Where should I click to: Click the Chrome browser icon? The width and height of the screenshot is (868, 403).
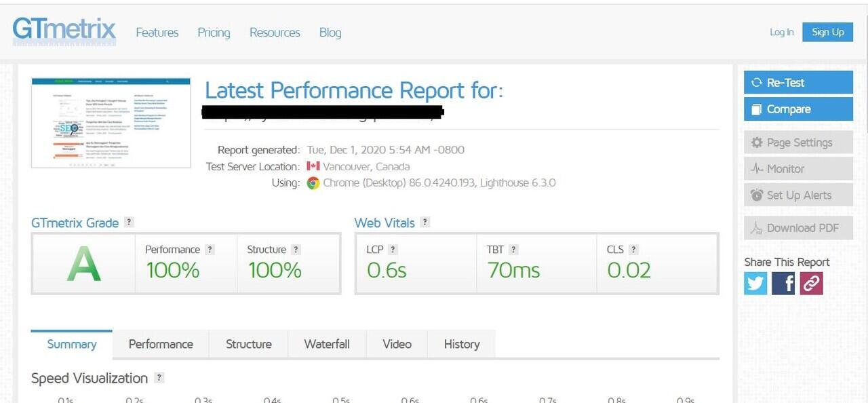point(313,183)
